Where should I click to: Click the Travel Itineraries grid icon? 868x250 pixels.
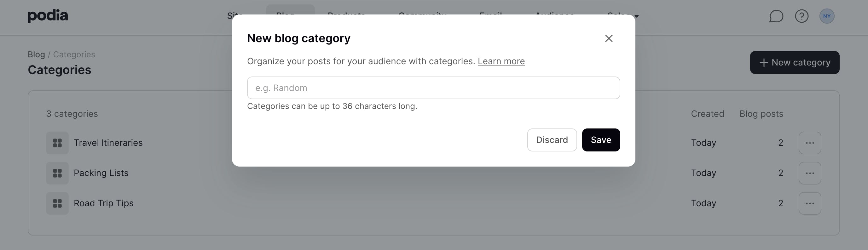[x=57, y=143]
